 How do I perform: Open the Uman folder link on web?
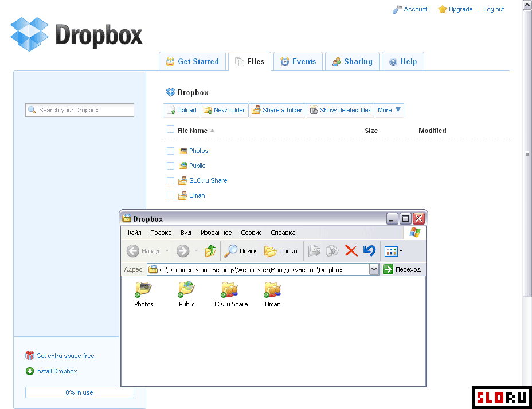pos(197,196)
